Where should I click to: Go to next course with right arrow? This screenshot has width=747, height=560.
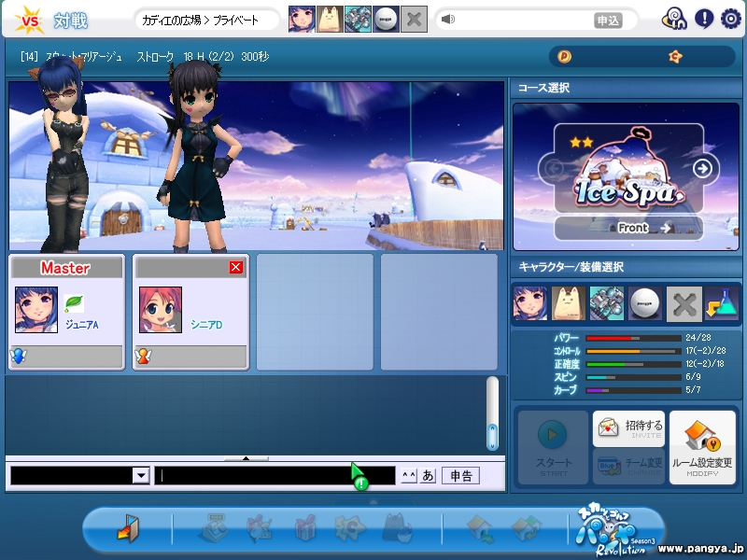pos(703,168)
